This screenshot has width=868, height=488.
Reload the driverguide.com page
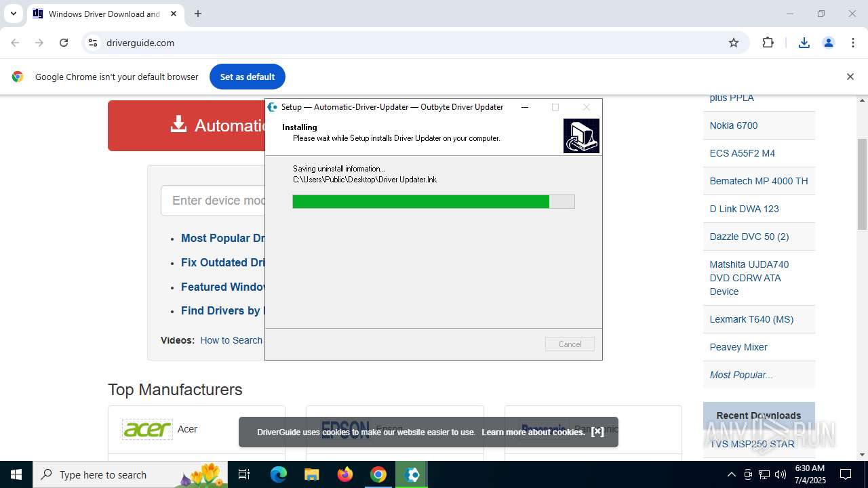[x=64, y=43]
